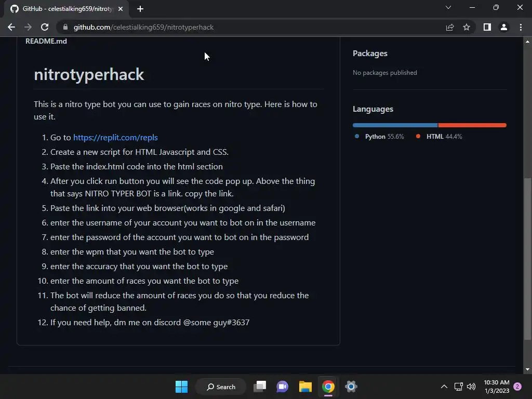Click the scrollbar up arrow
The width and height of the screenshot is (532, 399).
[527, 42]
